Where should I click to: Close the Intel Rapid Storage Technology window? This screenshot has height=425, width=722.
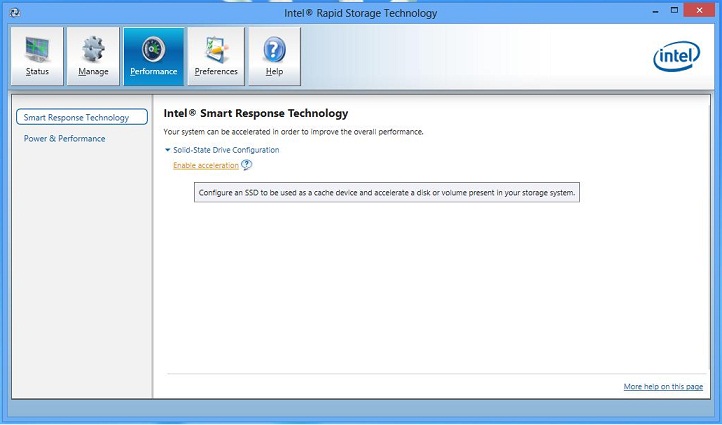click(699, 10)
